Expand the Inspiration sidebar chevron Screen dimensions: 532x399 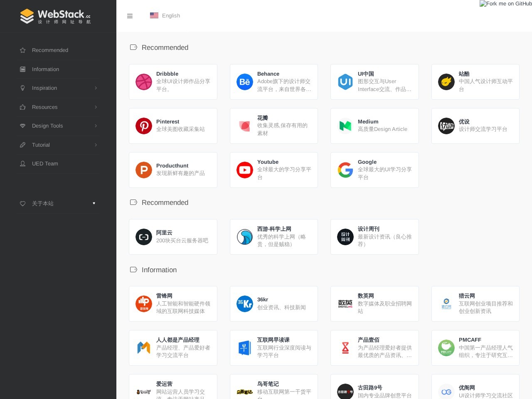[x=96, y=88]
